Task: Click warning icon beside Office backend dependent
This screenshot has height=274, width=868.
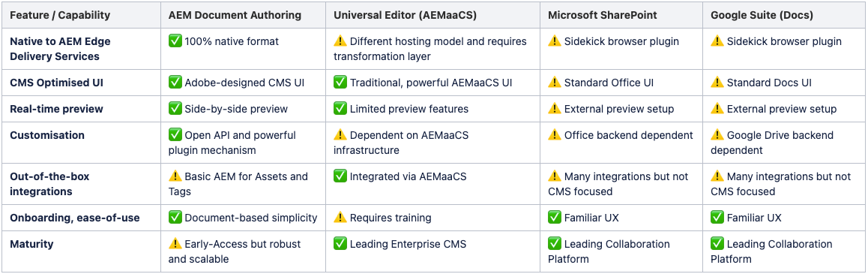Action: (x=554, y=135)
